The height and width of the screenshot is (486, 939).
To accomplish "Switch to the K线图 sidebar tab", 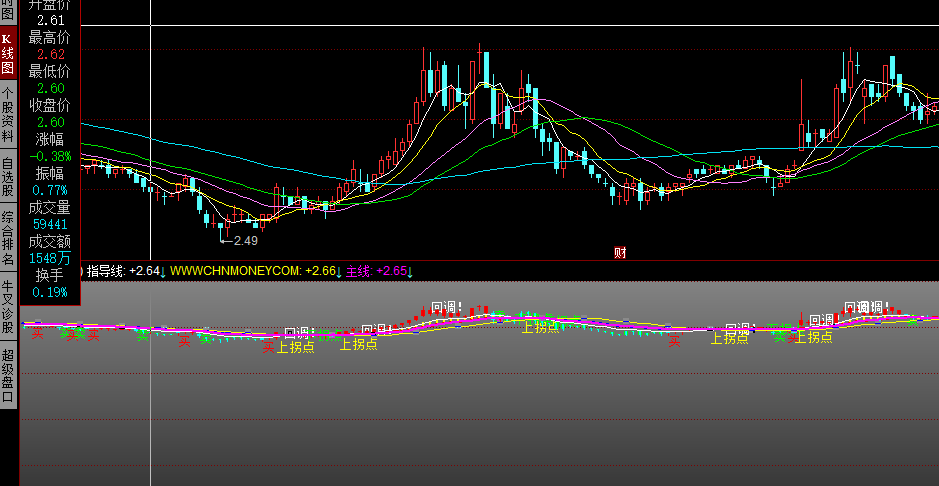I will click(x=7, y=54).
